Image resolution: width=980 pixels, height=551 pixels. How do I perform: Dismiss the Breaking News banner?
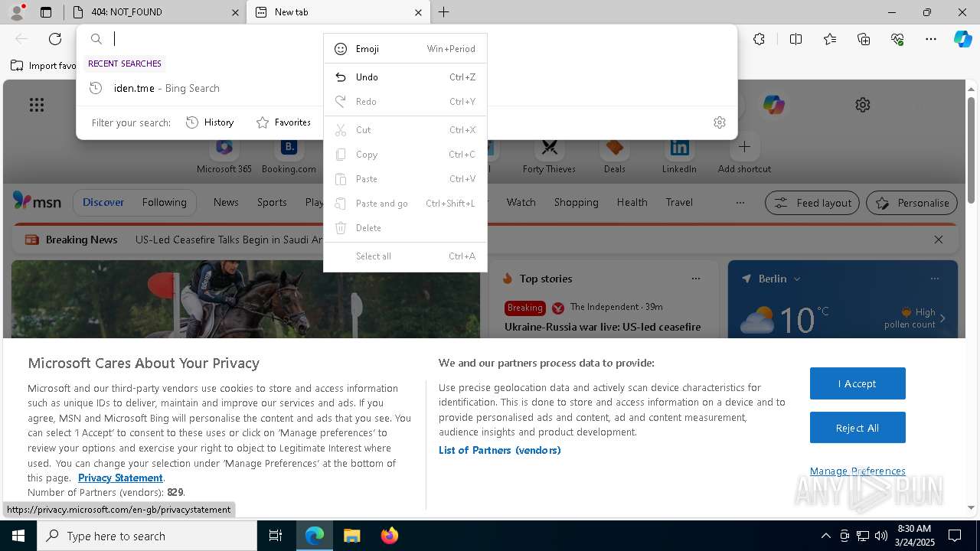(x=939, y=240)
